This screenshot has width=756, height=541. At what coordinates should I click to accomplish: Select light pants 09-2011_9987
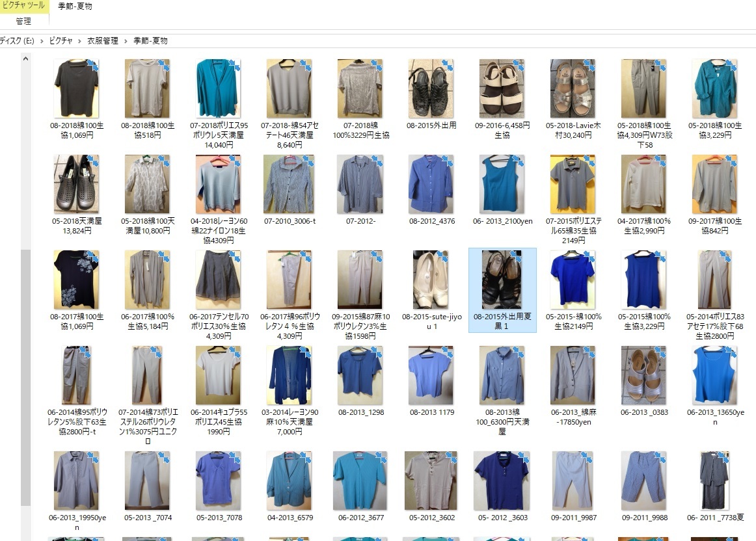click(x=573, y=481)
